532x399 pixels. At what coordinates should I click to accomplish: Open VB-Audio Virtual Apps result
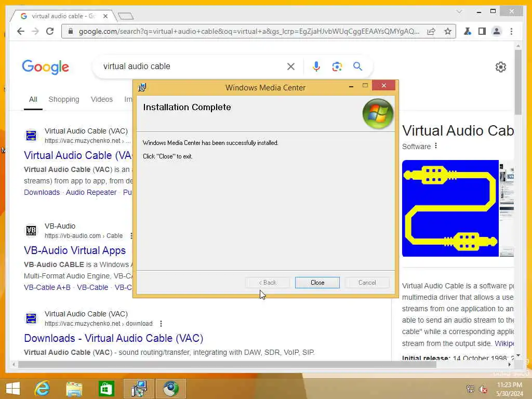[75, 250]
